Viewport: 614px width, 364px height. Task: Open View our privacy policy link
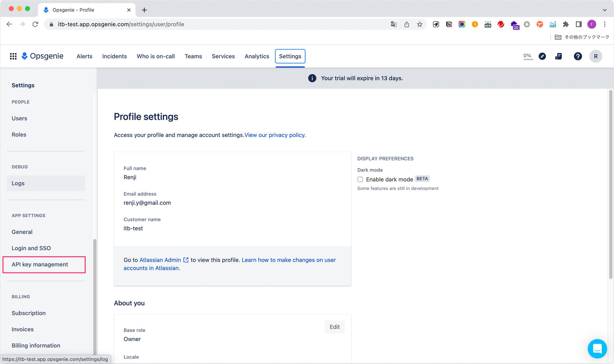tap(275, 135)
